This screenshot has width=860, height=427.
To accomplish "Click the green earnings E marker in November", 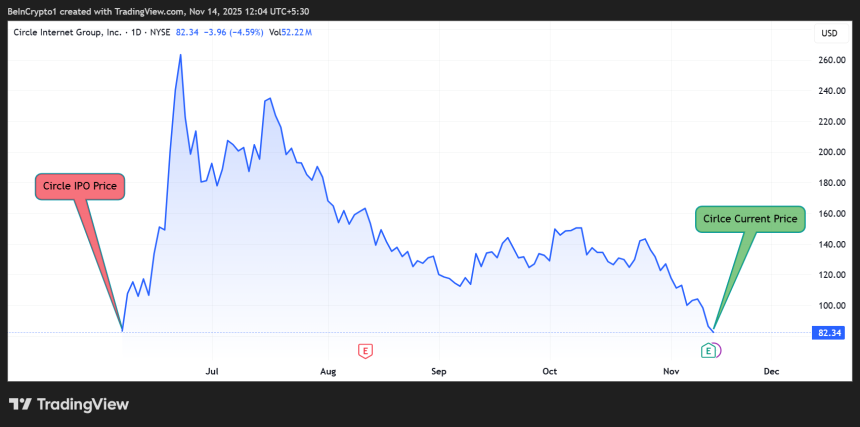I will pos(708,350).
